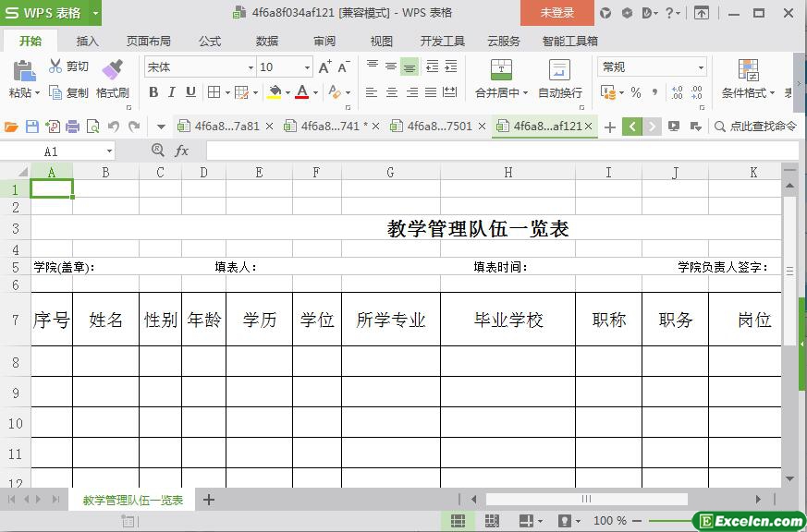
Task: Add a new worksheet
Action: click(208, 500)
